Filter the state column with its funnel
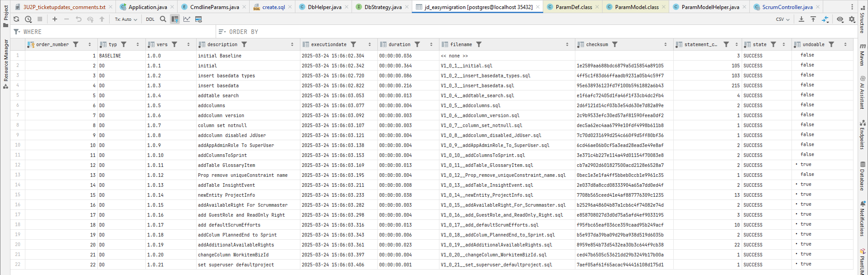 pyautogui.click(x=773, y=44)
